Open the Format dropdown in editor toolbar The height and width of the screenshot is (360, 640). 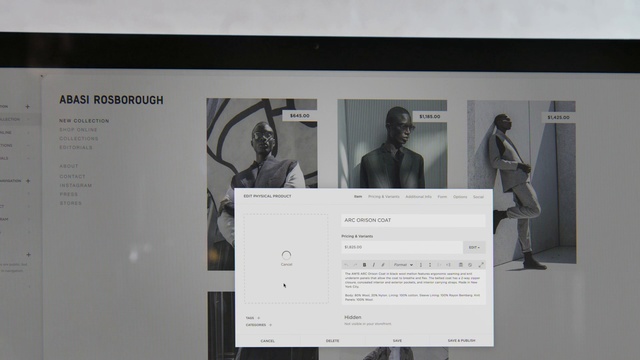click(403, 265)
